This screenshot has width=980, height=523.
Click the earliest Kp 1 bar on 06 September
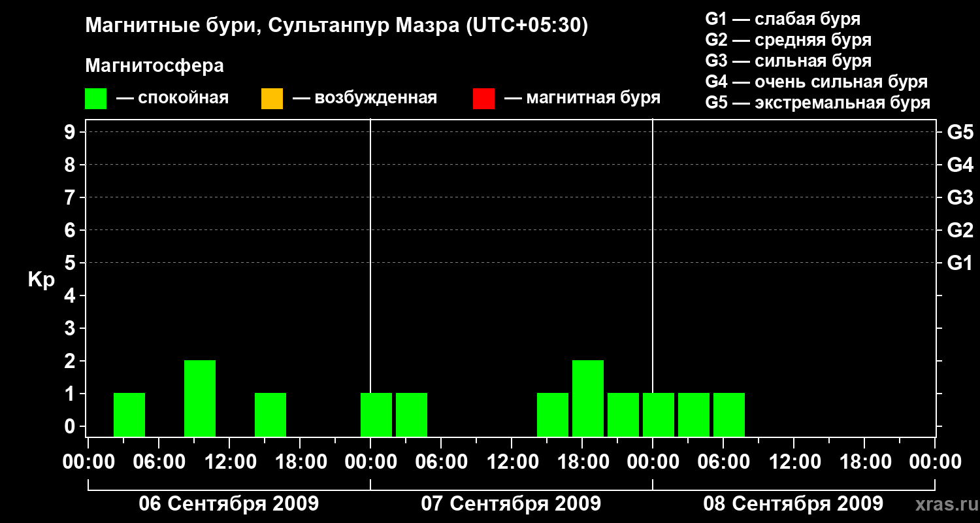[x=129, y=414]
